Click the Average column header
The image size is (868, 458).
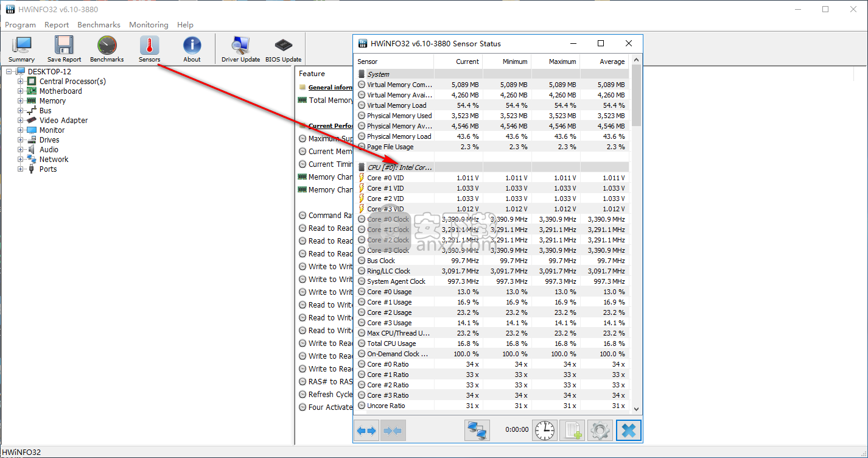[x=604, y=62]
